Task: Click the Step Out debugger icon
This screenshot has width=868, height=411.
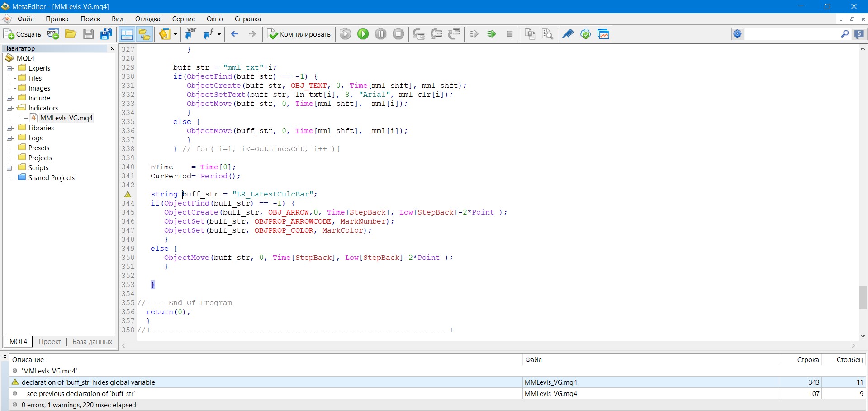Action: click(x=454, y=34)
